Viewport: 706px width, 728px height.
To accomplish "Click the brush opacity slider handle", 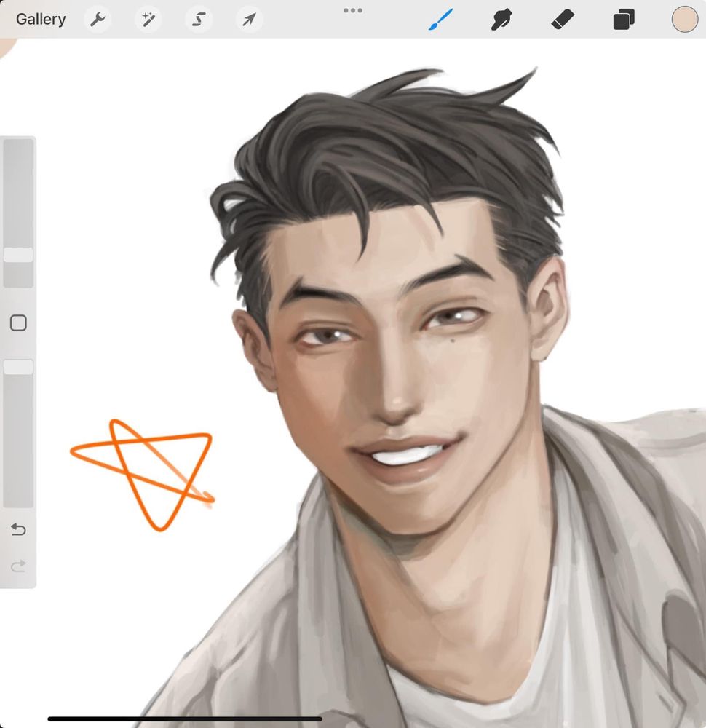I will click(19, 367).
